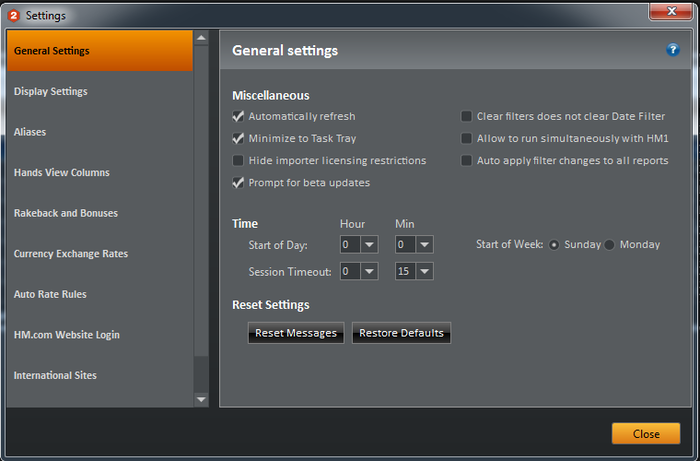Enable Hide importer licensing restrictions

238,161
